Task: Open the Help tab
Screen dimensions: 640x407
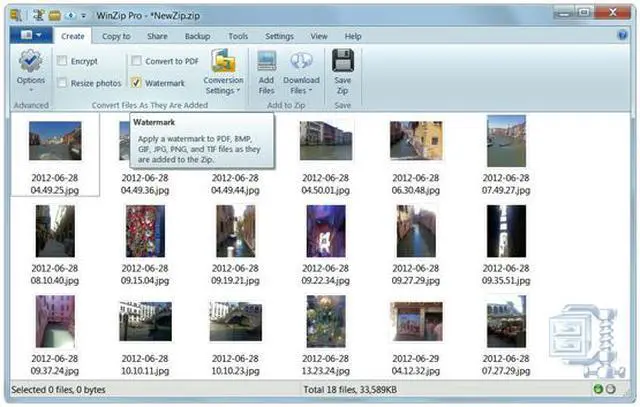Action: click(353, 36)
